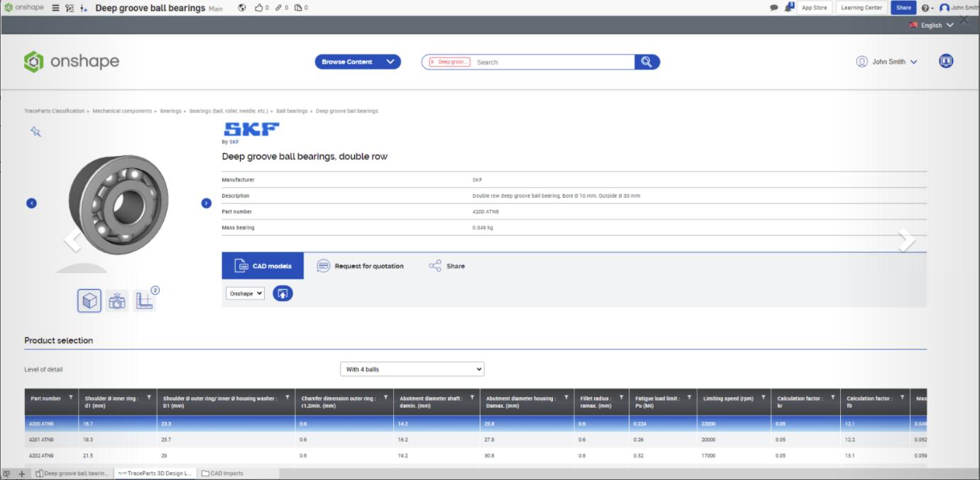Viewport: 980px width, 480px height.
Task: Remove the Deep groove search filter tag
Action: 432,62
